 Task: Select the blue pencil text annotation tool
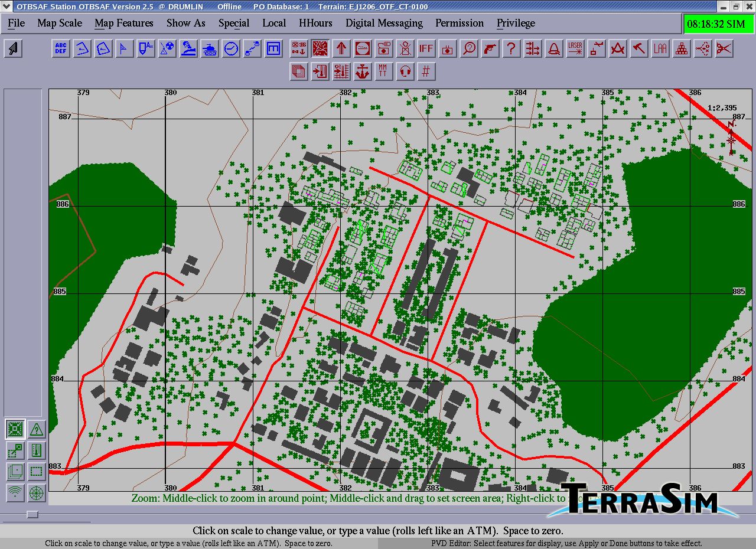pos(146,48)
